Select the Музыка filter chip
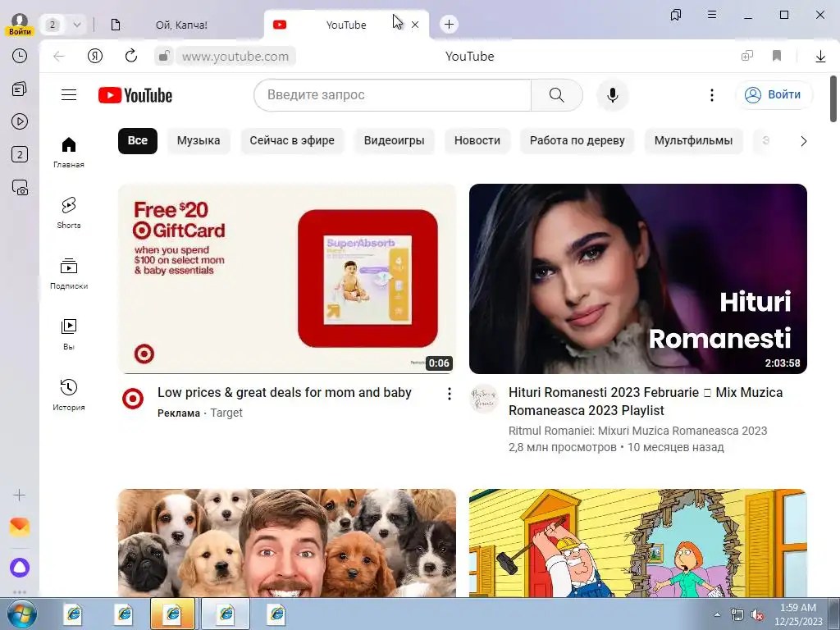Image resolution: width=840 pixels, height=630 pixels. coord(199,141)
